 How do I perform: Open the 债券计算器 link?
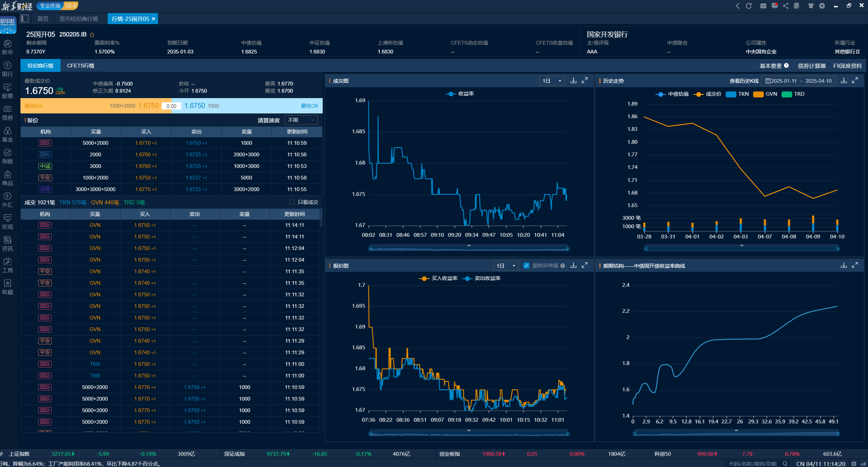pyautogui.click(x=811, y=66)
